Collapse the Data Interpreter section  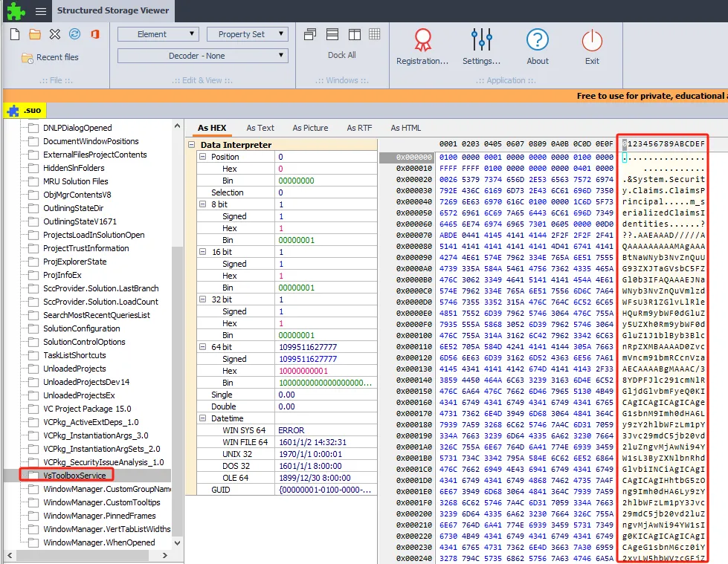coord(192,145)
